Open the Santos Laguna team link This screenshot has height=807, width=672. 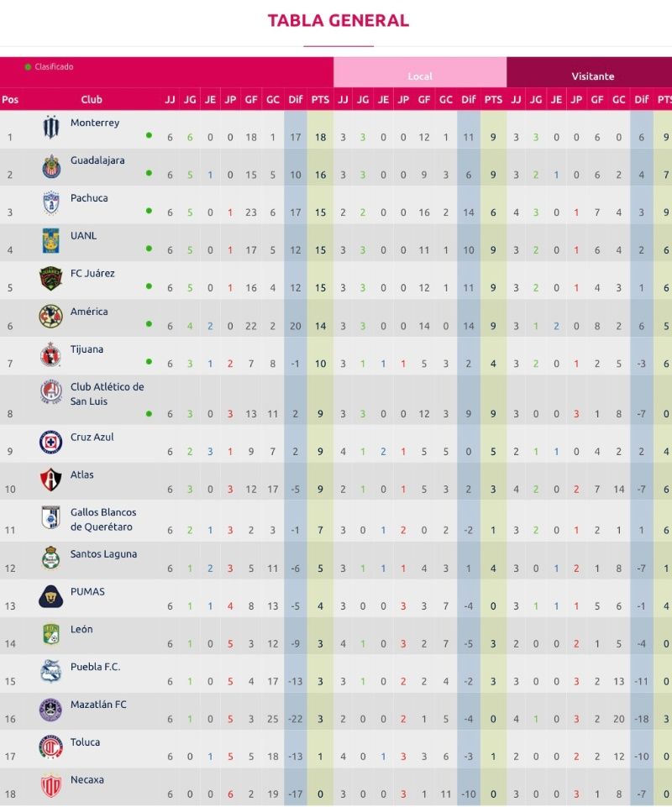point(103,554)
